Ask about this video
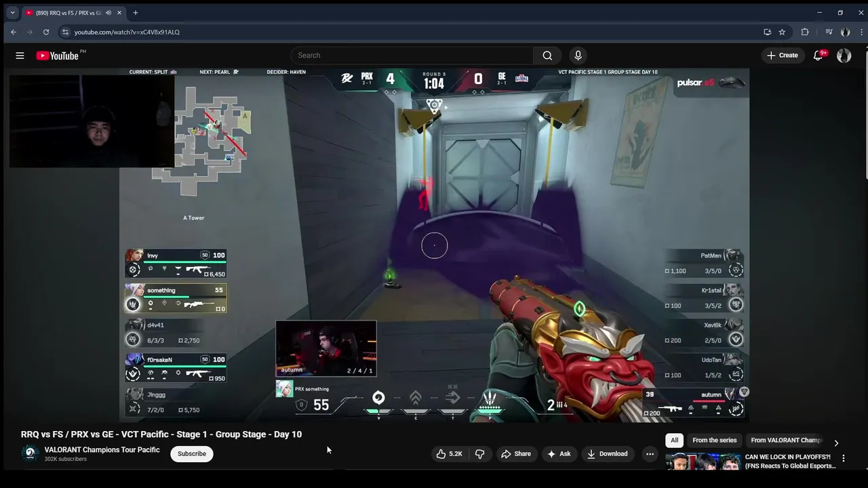 coord(559,454)
